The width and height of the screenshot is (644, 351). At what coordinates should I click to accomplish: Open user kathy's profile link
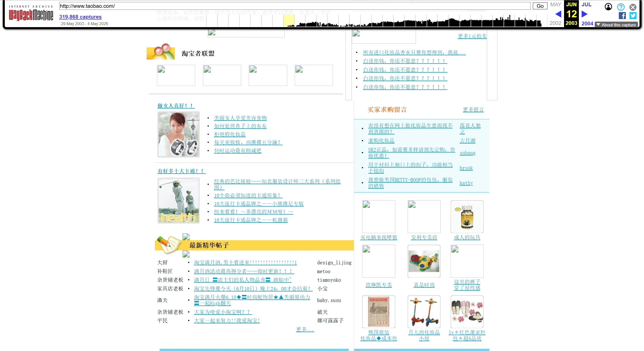pyautogui.click(x=466, y=183)
